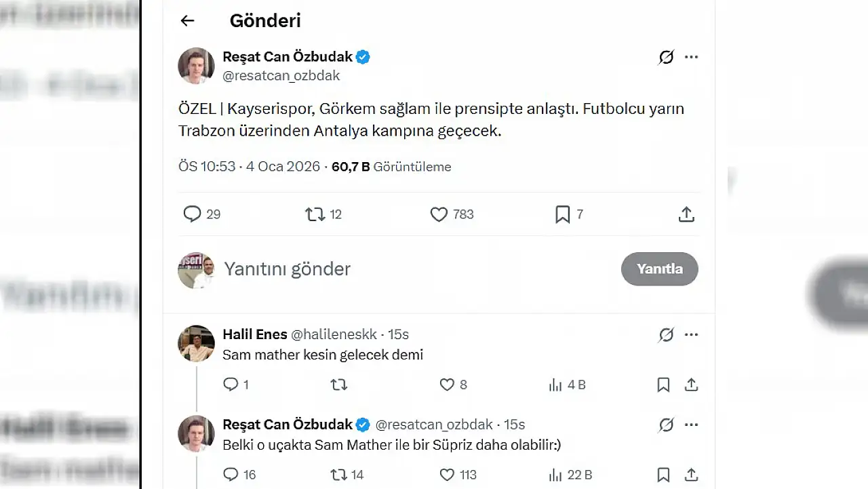Click the verified badge next to Reşat Can Özbudak

coord(363,57)
